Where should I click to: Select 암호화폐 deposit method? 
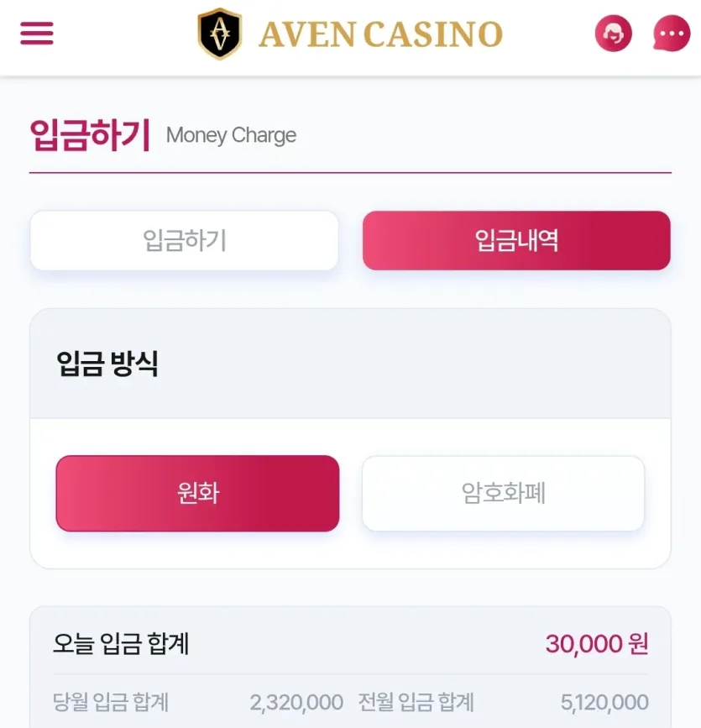(503, 493)
